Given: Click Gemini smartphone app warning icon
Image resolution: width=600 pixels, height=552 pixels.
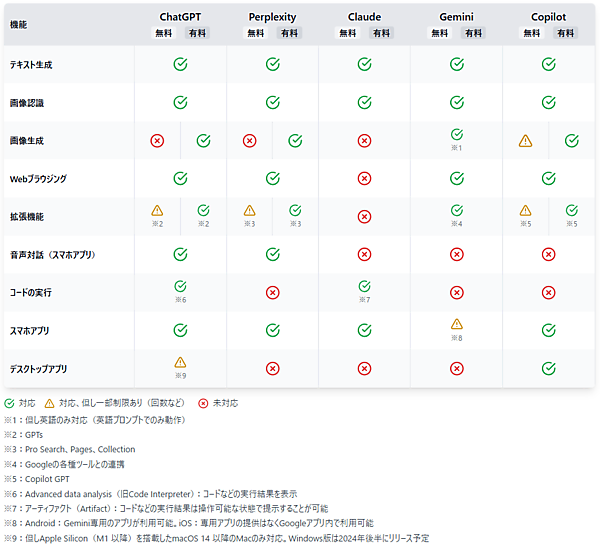Looking at the screenshot, I should pyautogui.click(x=457, y=324).
